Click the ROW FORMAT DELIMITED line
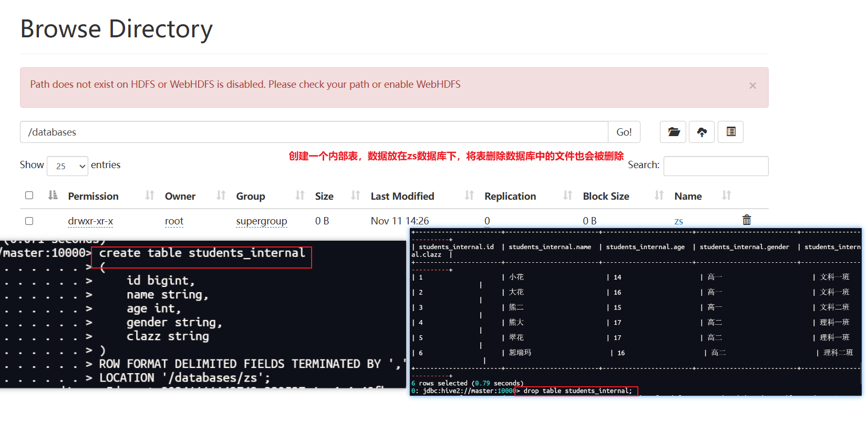868x422 pixels. pos(252,364)
